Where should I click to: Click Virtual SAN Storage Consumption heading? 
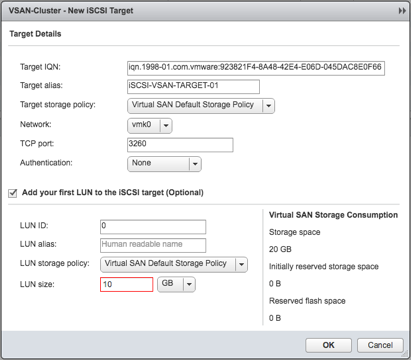tap(333, 215)
